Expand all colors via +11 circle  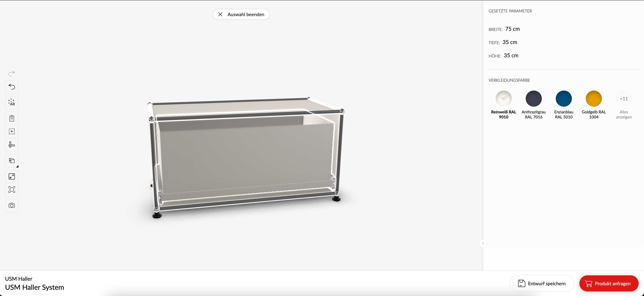coord(624,99)
